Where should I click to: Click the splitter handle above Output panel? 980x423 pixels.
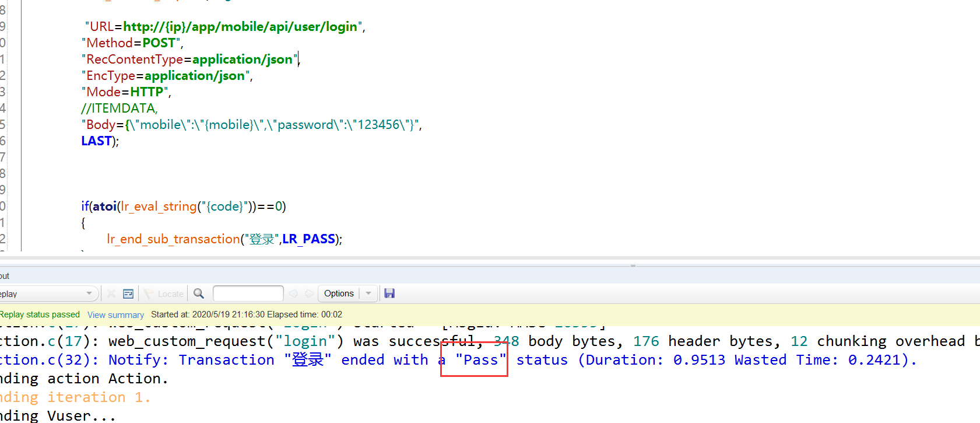point(633,265)
